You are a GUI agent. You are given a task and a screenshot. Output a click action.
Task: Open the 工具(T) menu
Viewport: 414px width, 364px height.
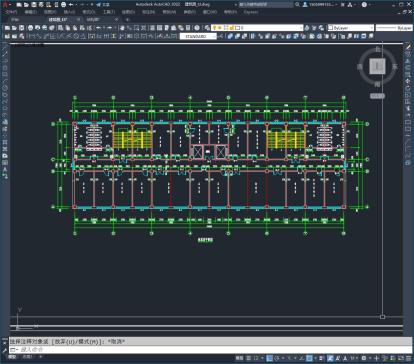(x=108, y=12)
